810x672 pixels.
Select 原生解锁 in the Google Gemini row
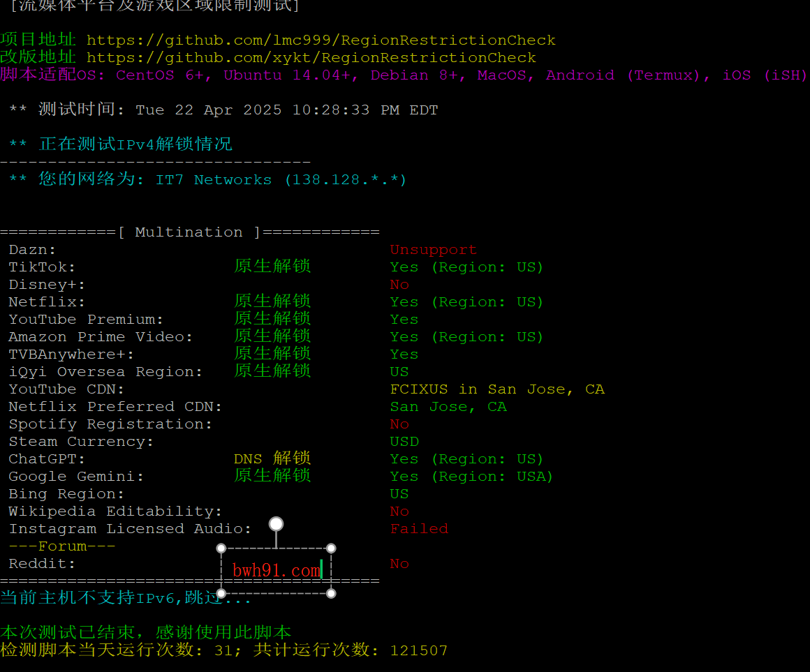(x=272, y=475)
